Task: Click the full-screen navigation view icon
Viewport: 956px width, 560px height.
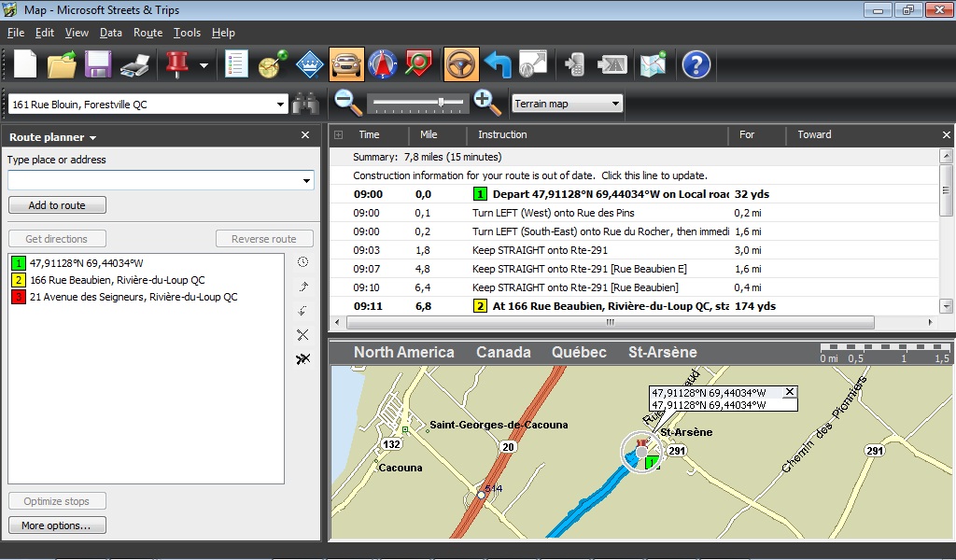Action: click(533, 64)
